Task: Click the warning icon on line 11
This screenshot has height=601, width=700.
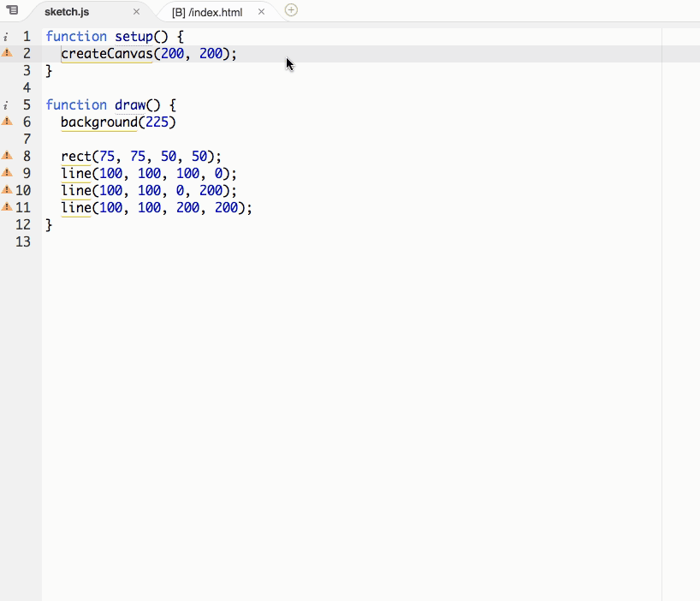Action: tap(7, 206)
